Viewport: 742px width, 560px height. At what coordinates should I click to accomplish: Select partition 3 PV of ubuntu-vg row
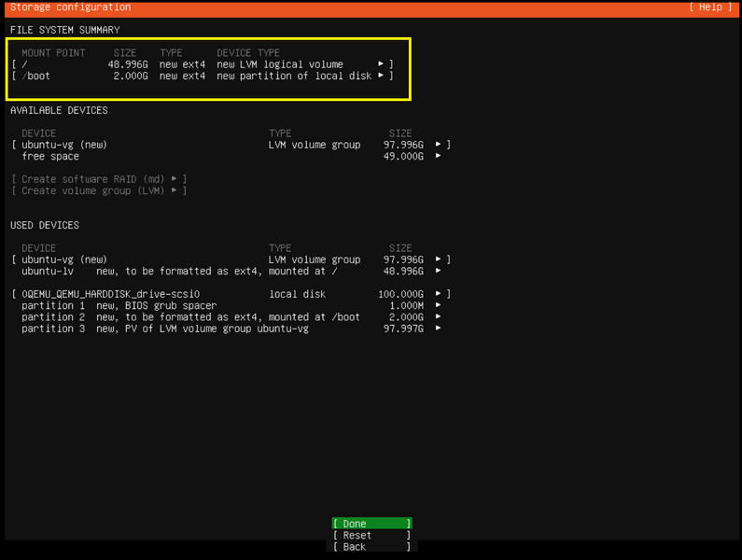tap(168, 329)
